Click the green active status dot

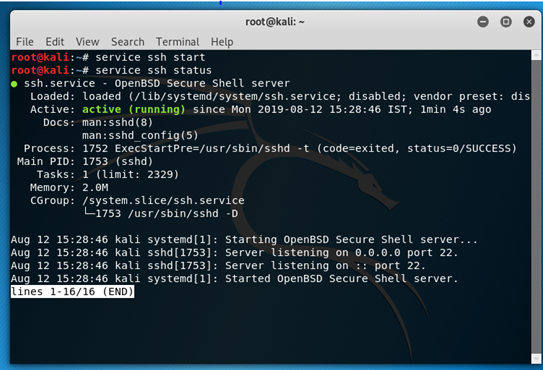click(14, 84)
